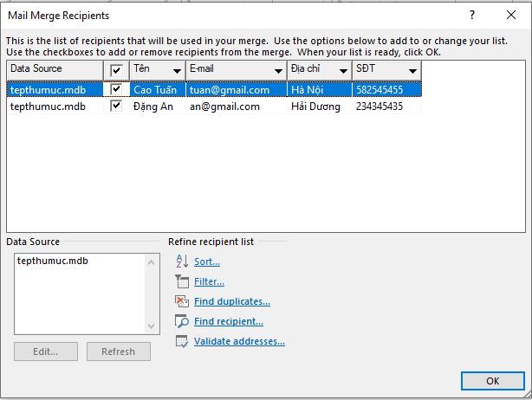This screenshot has width=532, height=400.
Task: Open the E-mail column dropdown arrow
Action: pyautogui.click(x=278, y=71)
